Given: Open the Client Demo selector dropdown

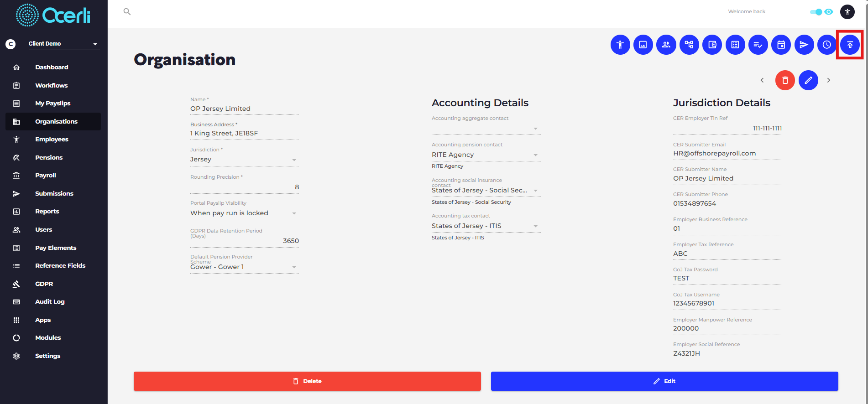Looking at the screenshot, I should [64, 44].
